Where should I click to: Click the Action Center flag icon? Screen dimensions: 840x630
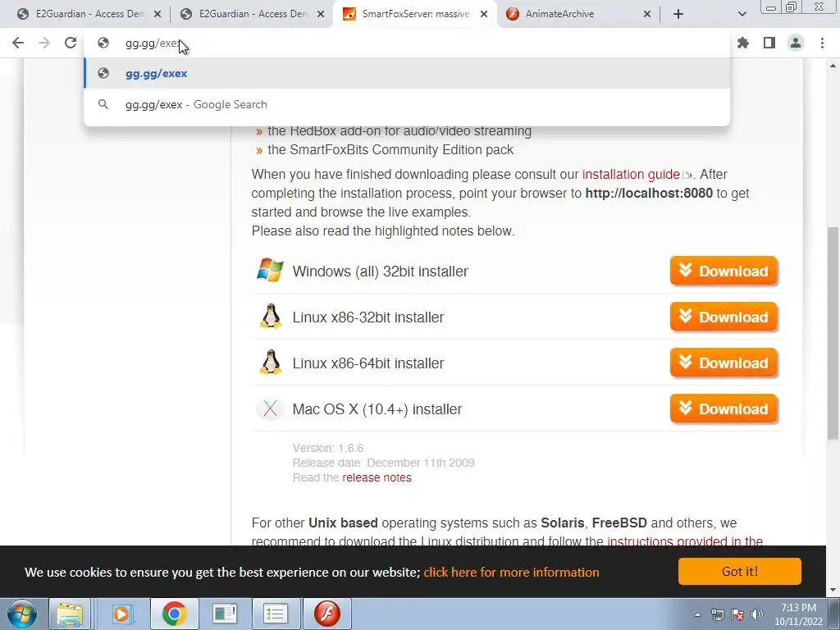point(737,614)
